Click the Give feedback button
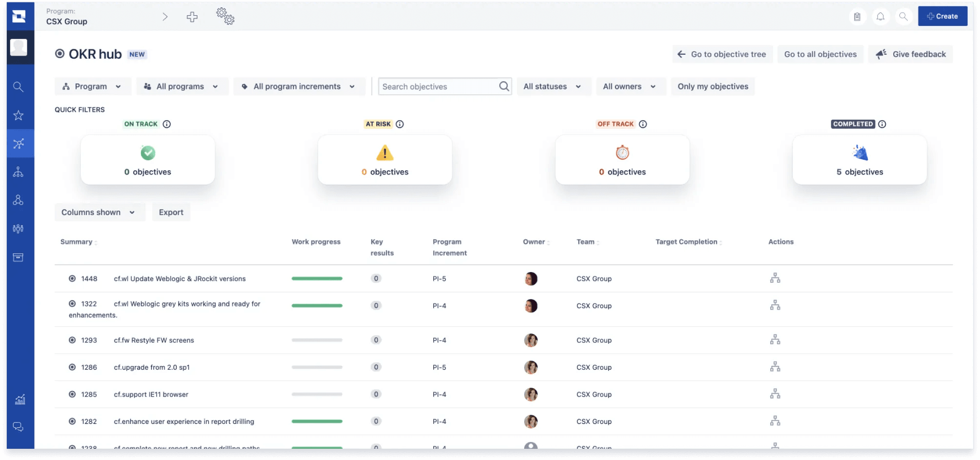 pyautogui.click(x=910, y=54)
